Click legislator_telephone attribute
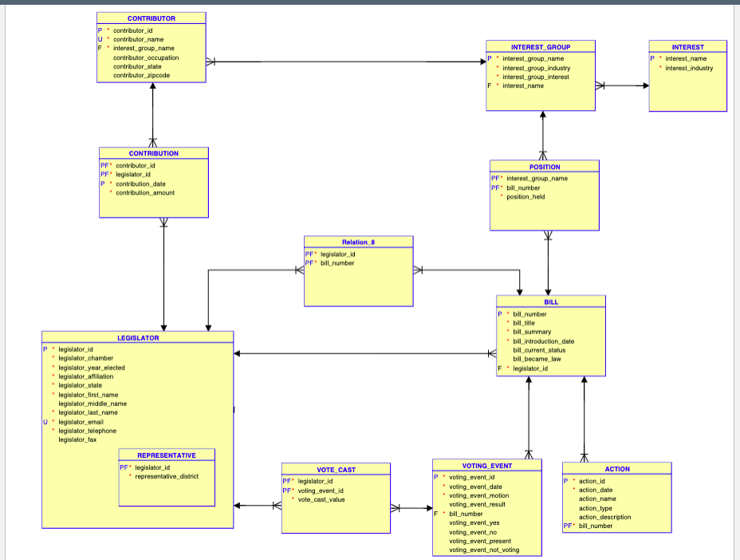This screenshot has width=740, height=560. 87,431
